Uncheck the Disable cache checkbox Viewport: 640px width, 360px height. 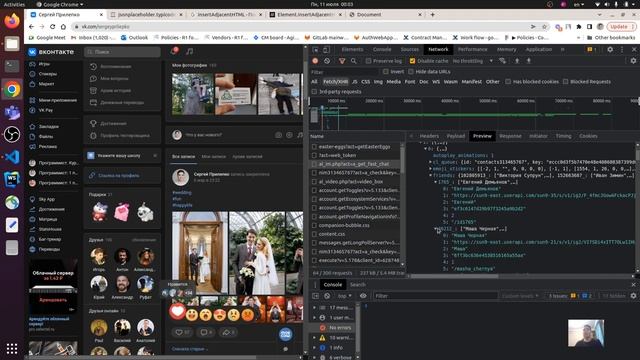point(412,61)
